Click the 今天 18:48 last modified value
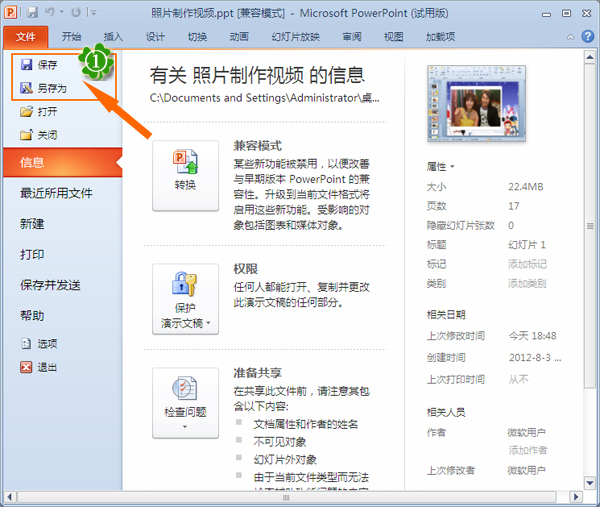600x507 pixels. tap(532, 336)
